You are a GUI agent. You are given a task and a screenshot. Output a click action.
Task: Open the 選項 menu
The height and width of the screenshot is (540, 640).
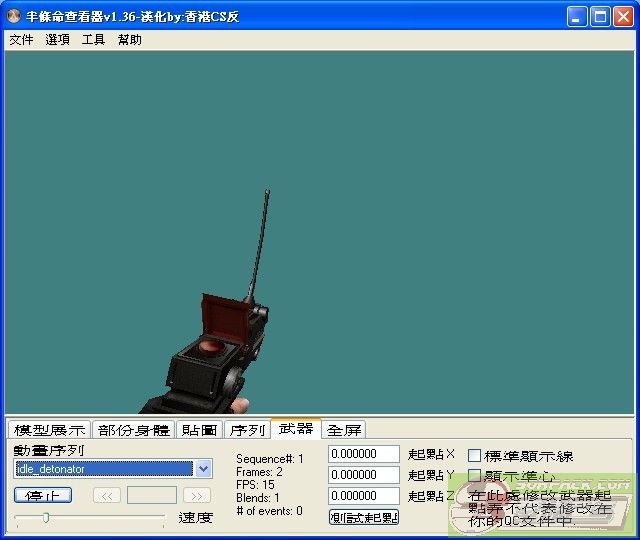(57, 40)
